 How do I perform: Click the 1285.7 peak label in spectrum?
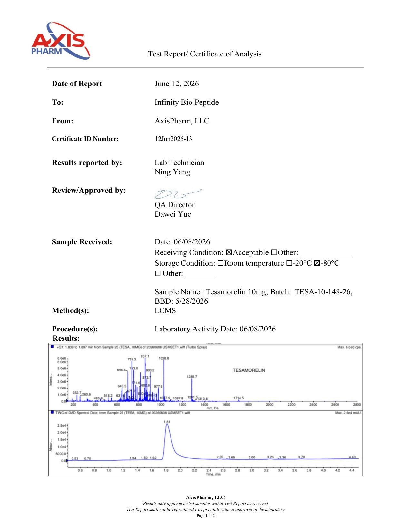[191, 376]
